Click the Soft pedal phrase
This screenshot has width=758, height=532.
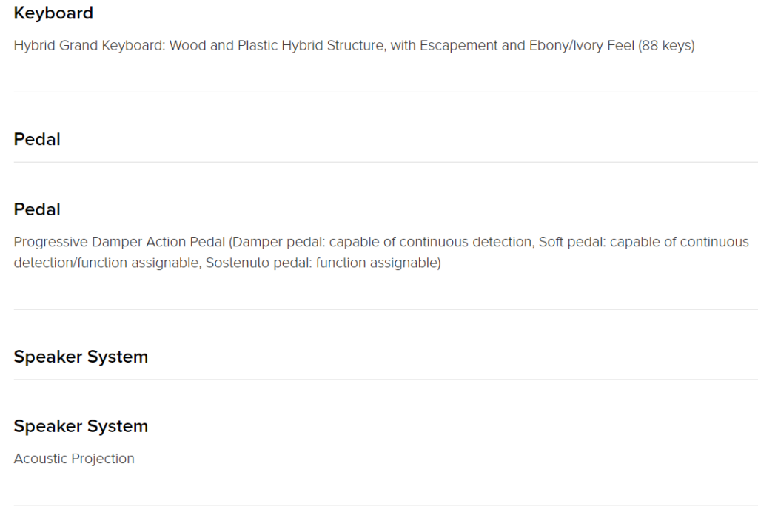(572, 242)
